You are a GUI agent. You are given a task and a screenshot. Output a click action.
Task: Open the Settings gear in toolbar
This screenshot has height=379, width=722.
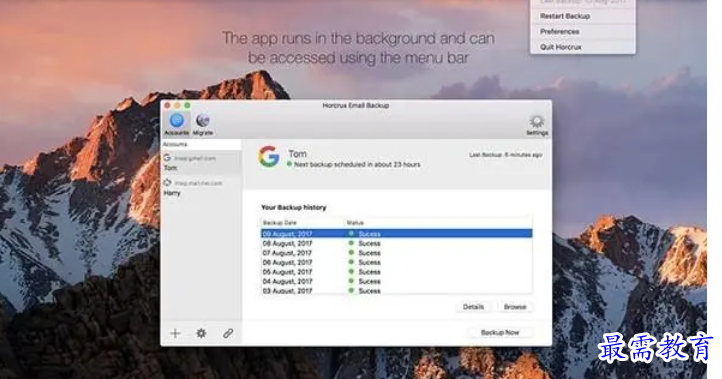[x=537, y=125]
